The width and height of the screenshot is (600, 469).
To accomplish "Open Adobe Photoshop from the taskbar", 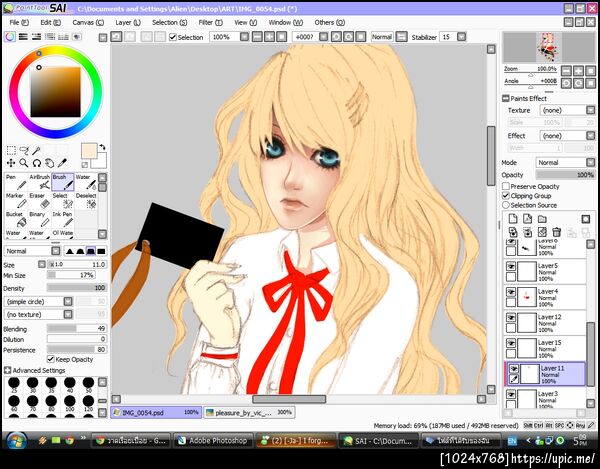I will tap(213, 441).
